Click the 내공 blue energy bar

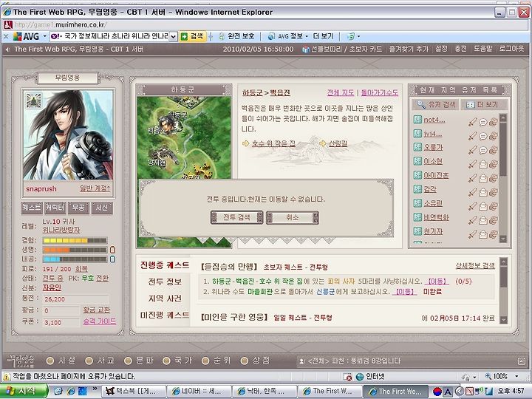(x=75, y=259)
